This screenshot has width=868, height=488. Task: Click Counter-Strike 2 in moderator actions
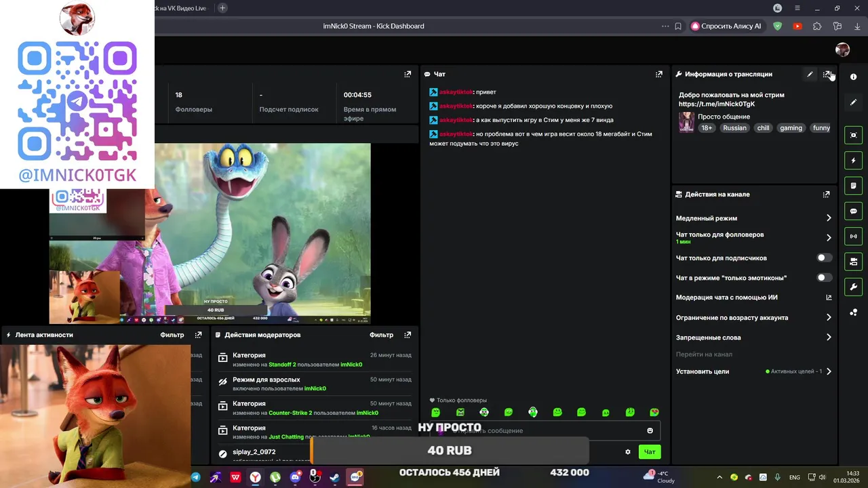click(291, 413)
